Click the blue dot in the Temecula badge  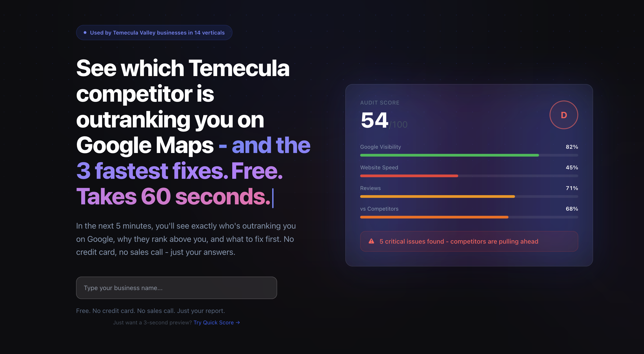tap(85, 33)
